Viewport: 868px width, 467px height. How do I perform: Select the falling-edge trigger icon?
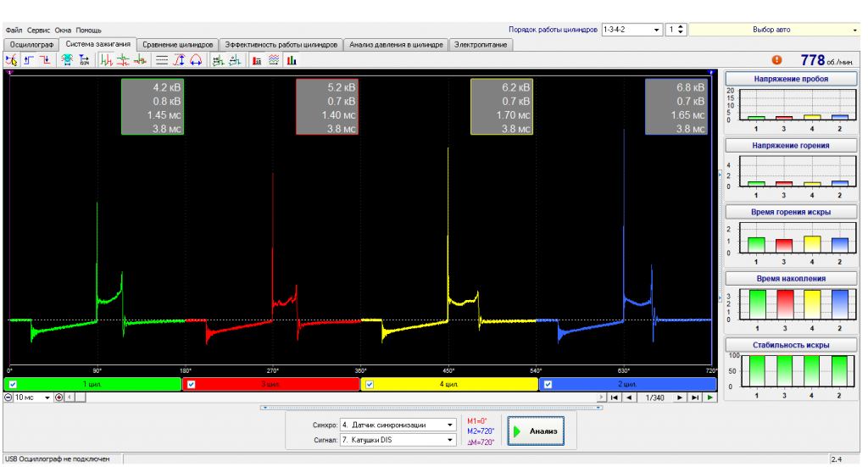[46, 60]
